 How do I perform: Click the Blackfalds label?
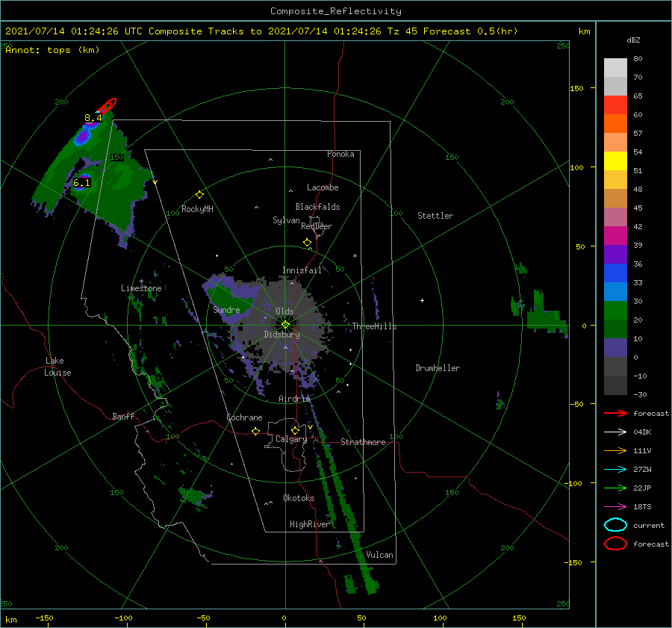point(317,207)
